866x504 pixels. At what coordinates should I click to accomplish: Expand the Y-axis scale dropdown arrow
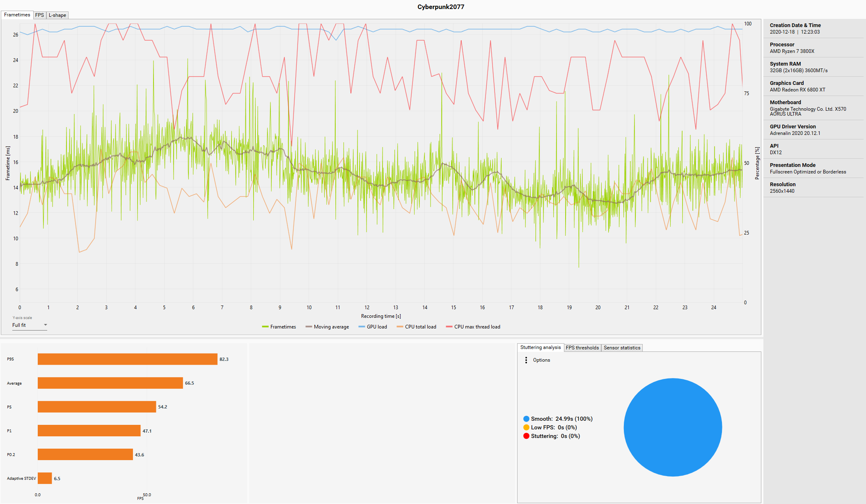[x=46, y=325]
